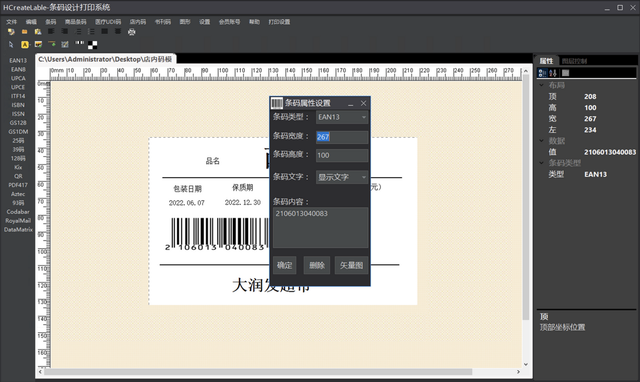Click the 值 property value 2106013040083
The image size is (640, 382).
tap(610, 152)
